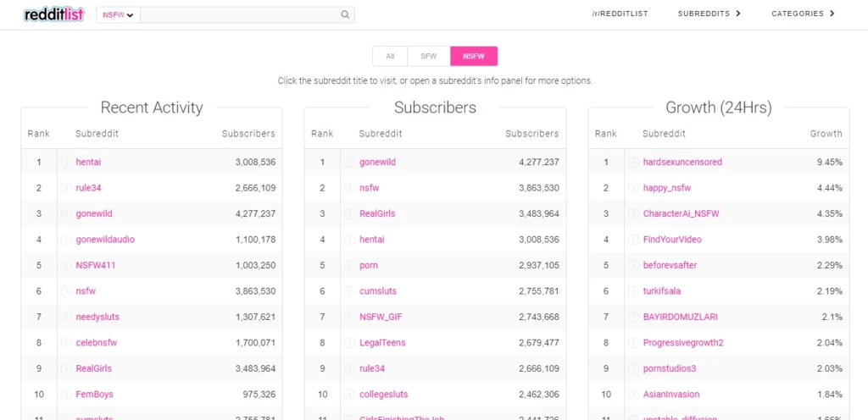Open the celebnsfw subreddit link
868x420 pixels.
[97, 343]
